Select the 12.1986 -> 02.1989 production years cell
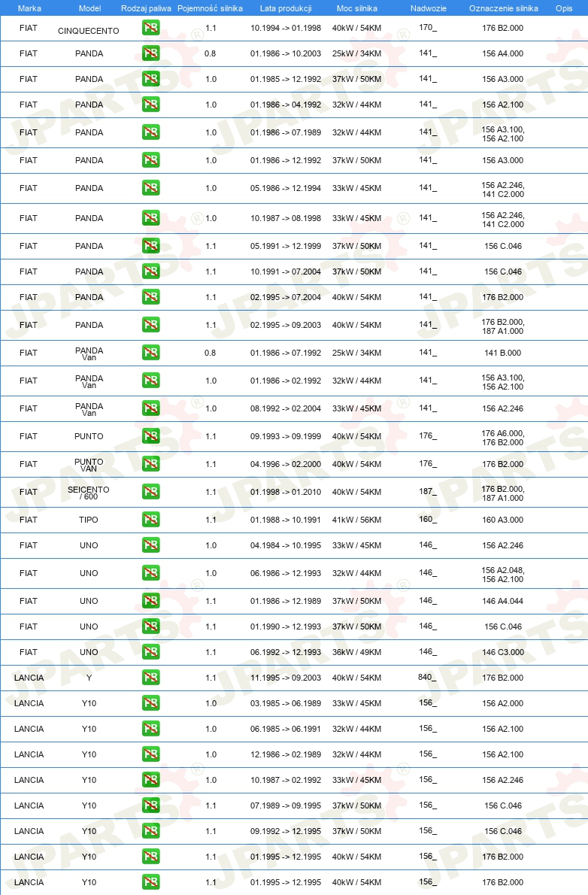Image resolution: width=588 pixels, height=895 pixels. (x=286, y=754)
